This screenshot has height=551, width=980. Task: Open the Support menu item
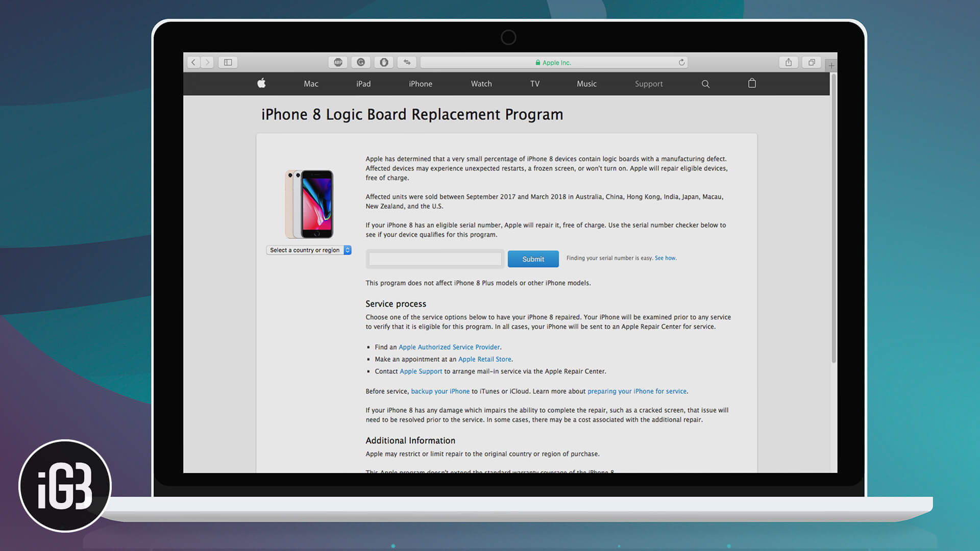tap(649, 84)
